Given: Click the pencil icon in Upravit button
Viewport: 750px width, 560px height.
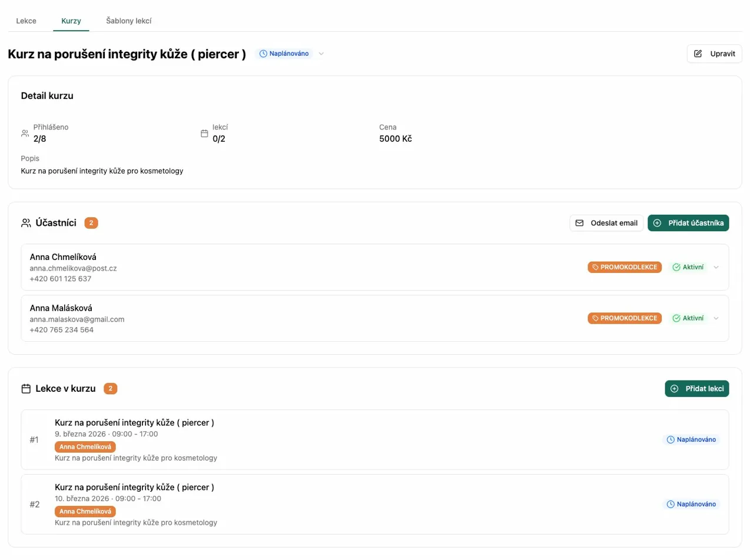Looking at the screenshot, I should [698, 54].
